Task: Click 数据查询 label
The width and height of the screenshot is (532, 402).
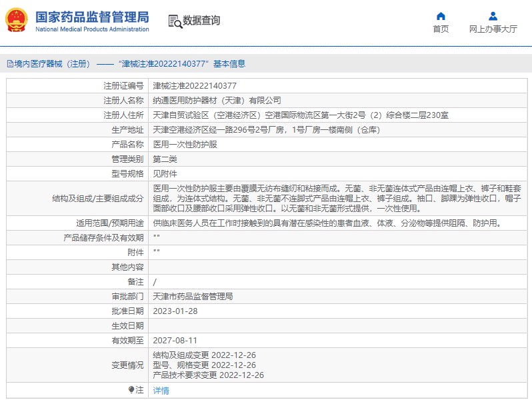Action: 201,21
